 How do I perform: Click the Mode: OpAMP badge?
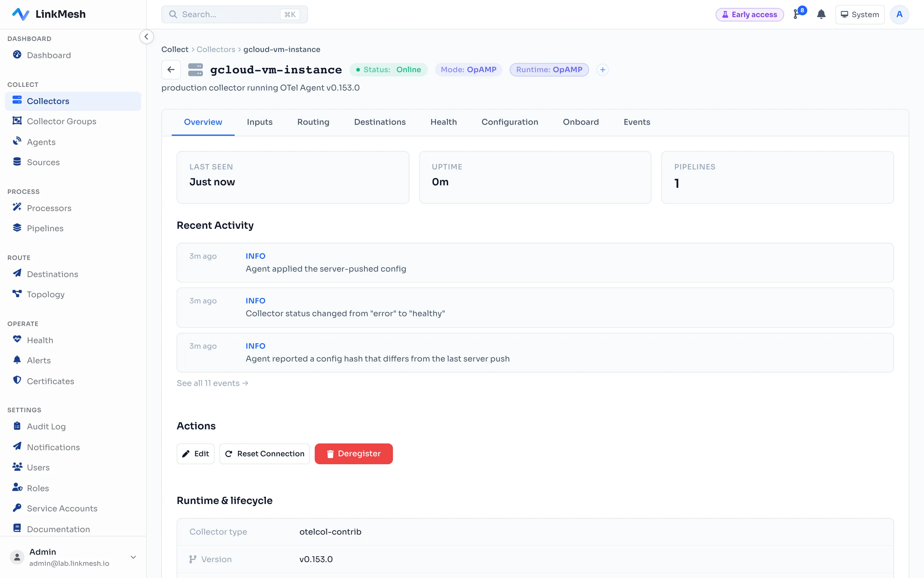(468, 70)
